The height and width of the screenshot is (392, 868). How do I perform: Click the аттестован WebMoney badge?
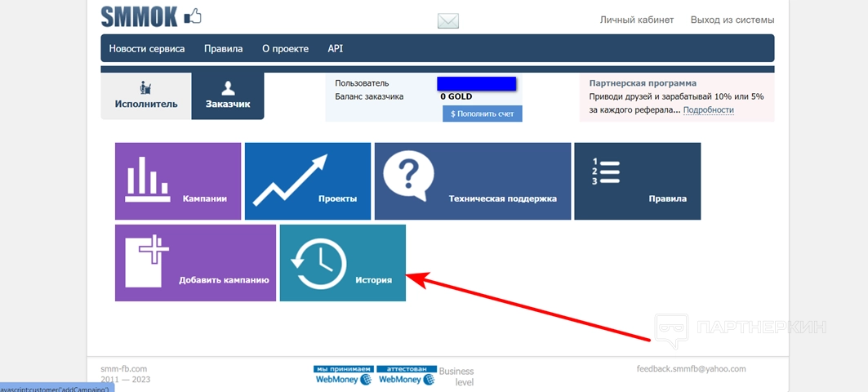pyautogui.click(x=407, y=376)
